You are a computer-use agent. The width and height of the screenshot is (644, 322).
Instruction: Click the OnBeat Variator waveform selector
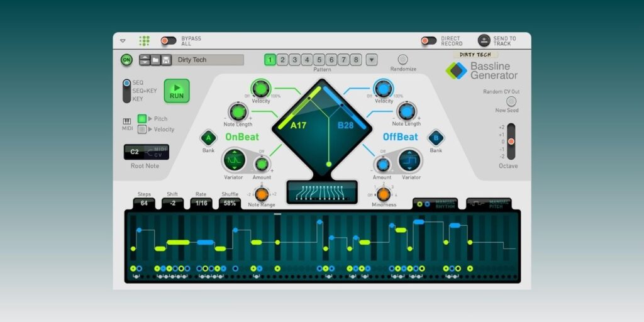[x=235, y=160]
